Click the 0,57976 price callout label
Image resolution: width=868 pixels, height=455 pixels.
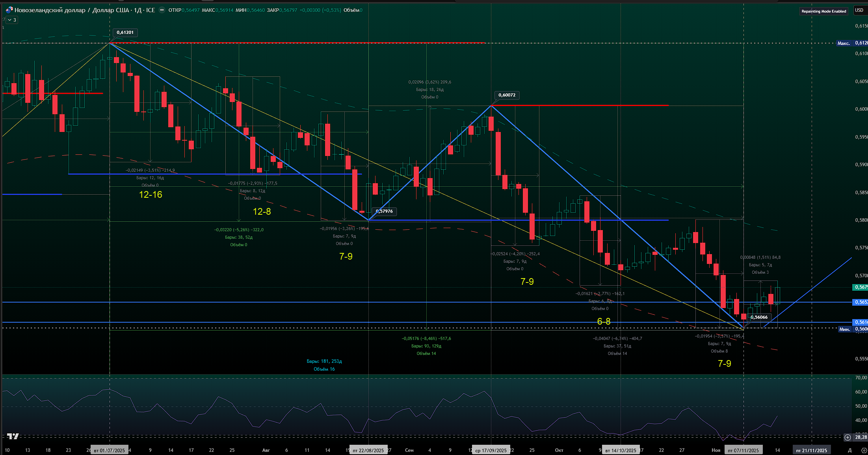coord(385,211)
